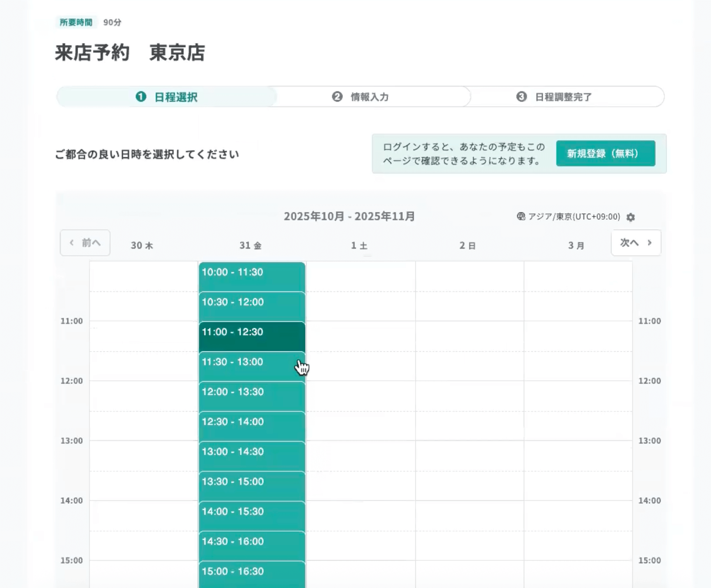Reserve the 14:00 - 15:30 slot
The width and height of the screenshot is (711, 588).
tap(252, 516)
